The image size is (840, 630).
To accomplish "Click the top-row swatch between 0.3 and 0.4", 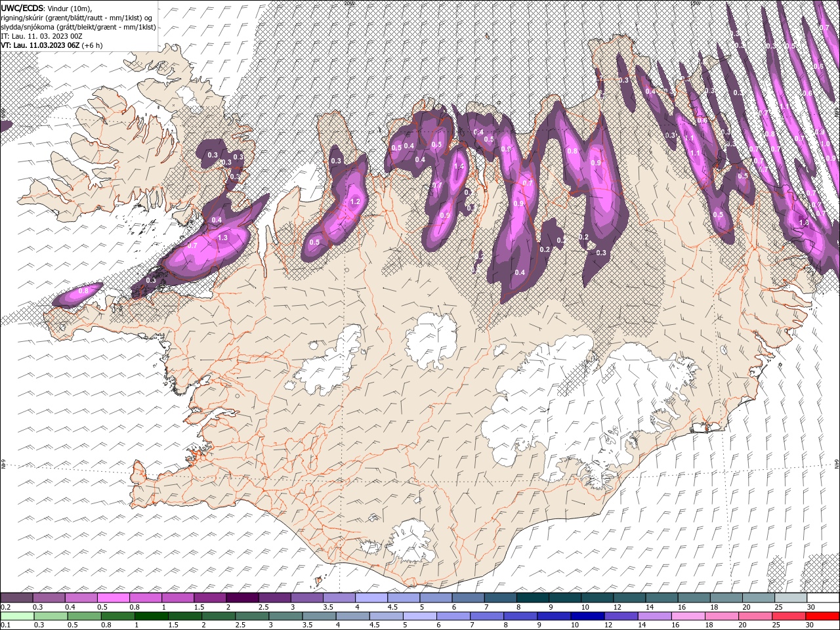I will point(49,598).
